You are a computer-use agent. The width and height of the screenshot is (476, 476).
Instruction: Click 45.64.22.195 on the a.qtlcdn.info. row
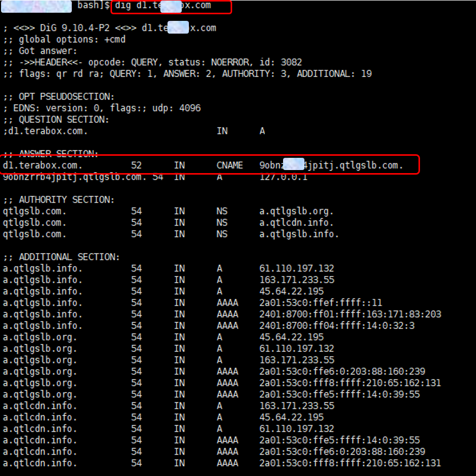coord(291,417)
